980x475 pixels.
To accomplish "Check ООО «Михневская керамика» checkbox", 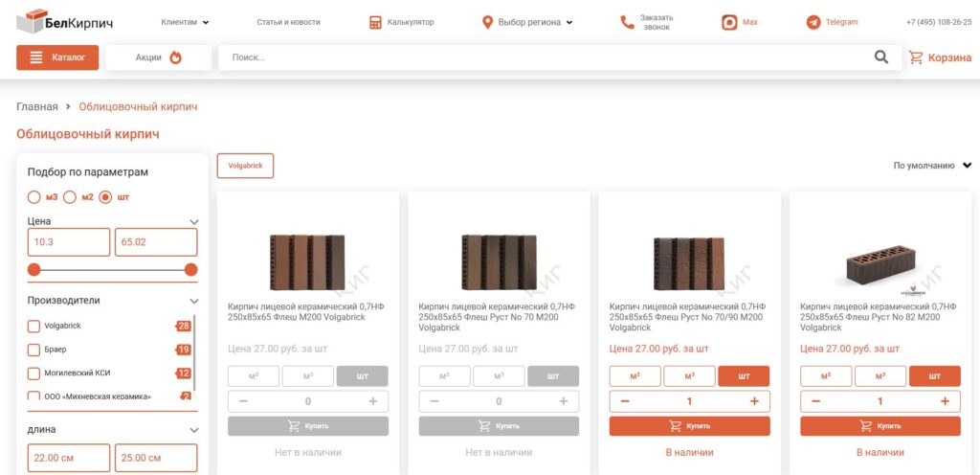I will point(33,396).
